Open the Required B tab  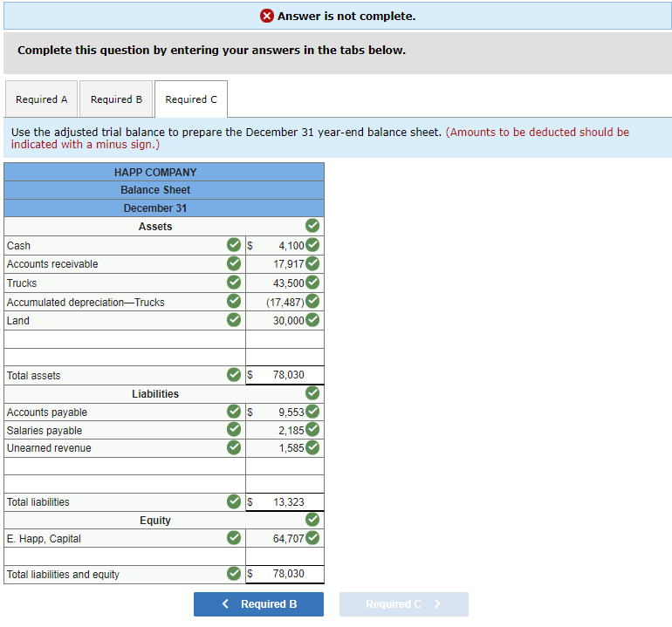point(116,99)
